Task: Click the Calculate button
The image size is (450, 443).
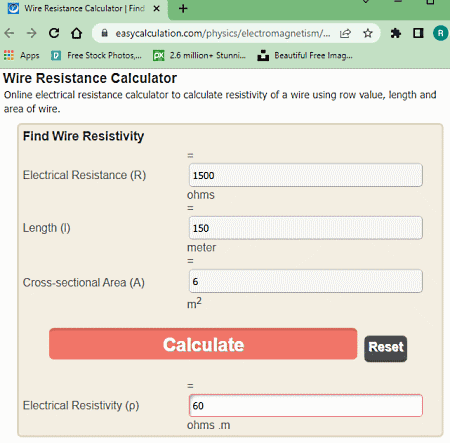Action: (x=203, y=344)
